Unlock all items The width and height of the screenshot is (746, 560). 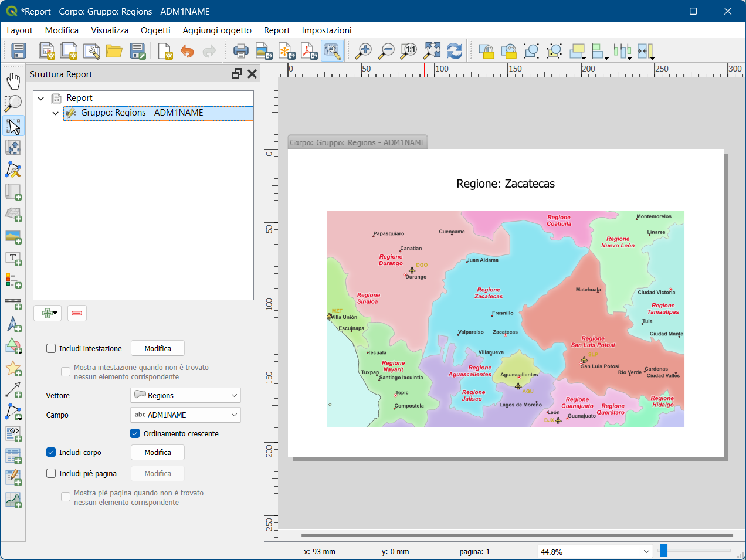[x=508, y=51]
